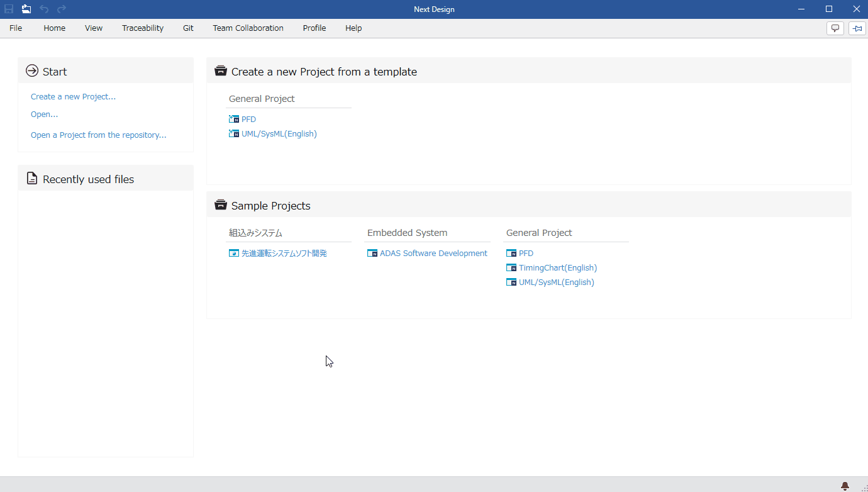
Task: Click the 'Start' panel heading
Action: point(55,72)
